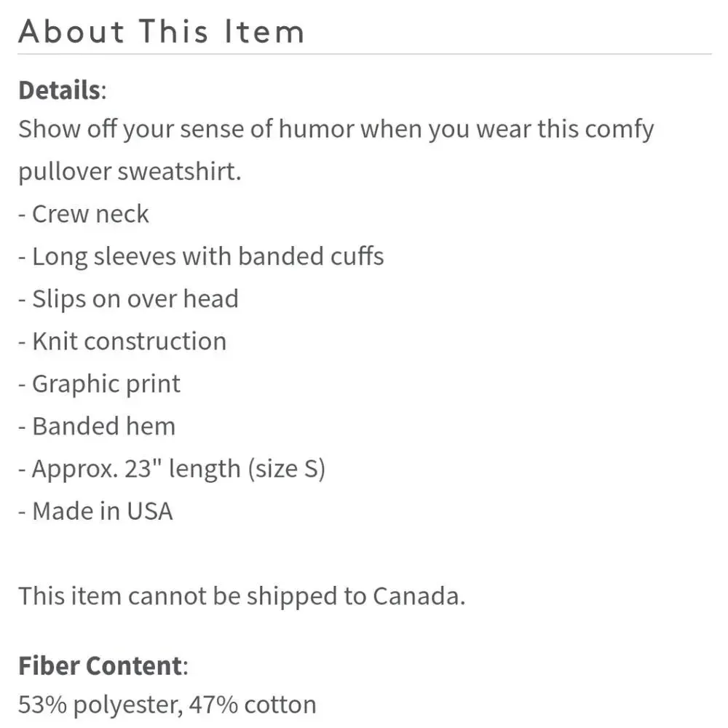
Task: Click the "About This Item" heading
Action: pyautogui.click(x=161, y=32)
